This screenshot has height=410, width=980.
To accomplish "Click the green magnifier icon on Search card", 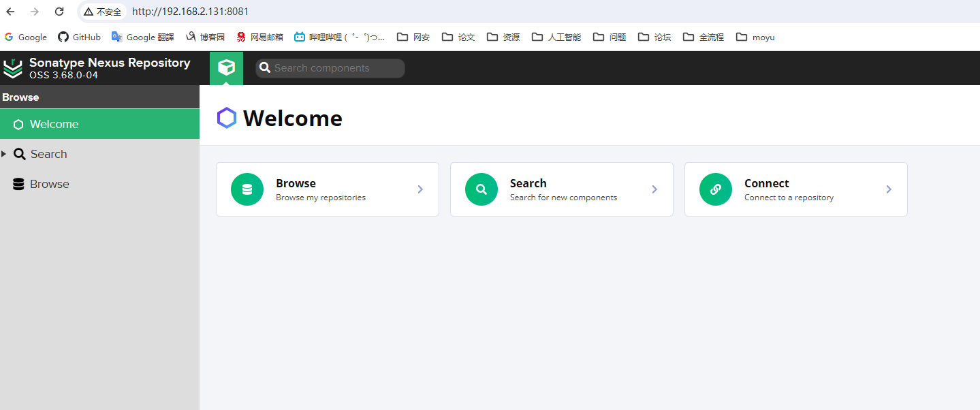I will point(481,189).
